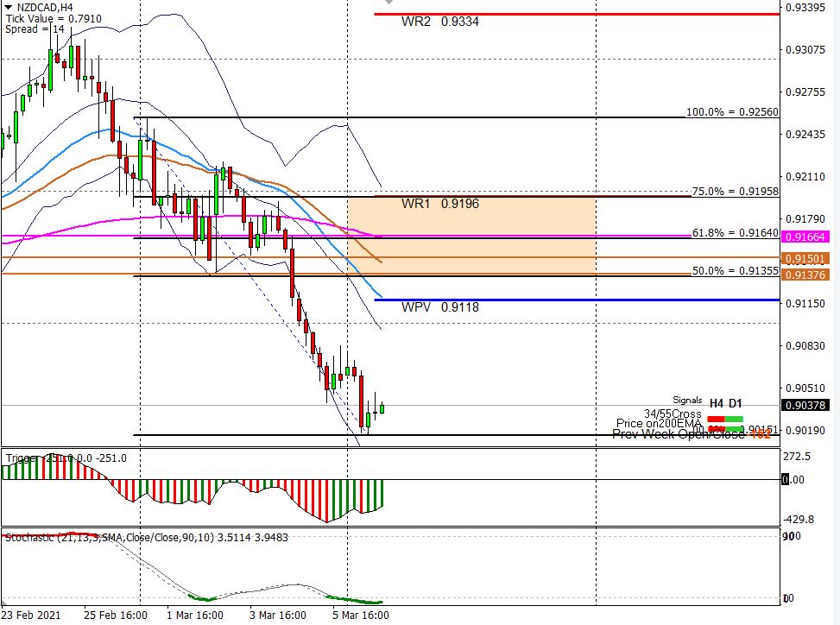Click the 100.0% = 0.92560 Fibonacci label
840x625 pixels.
(732, 112)
